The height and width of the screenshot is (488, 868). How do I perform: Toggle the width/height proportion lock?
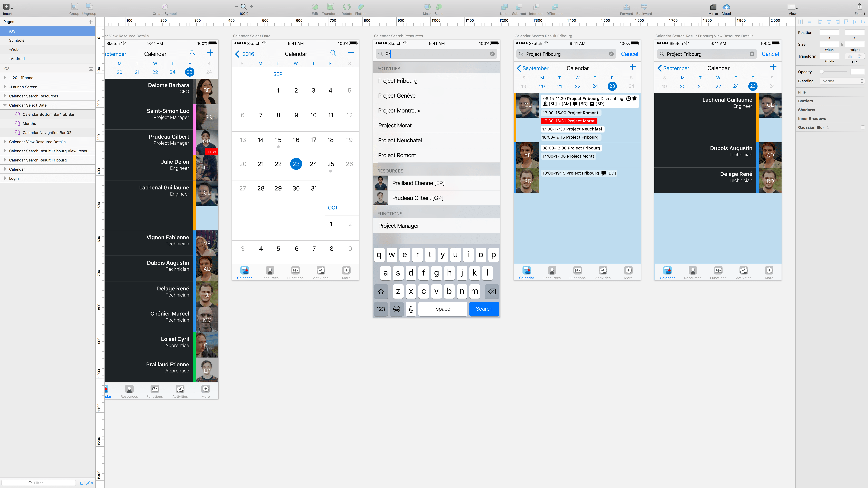(x=842, y=44)
